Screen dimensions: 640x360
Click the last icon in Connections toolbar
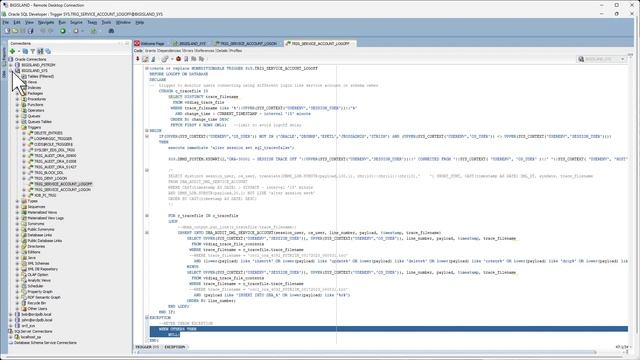[x=48, y=51]
